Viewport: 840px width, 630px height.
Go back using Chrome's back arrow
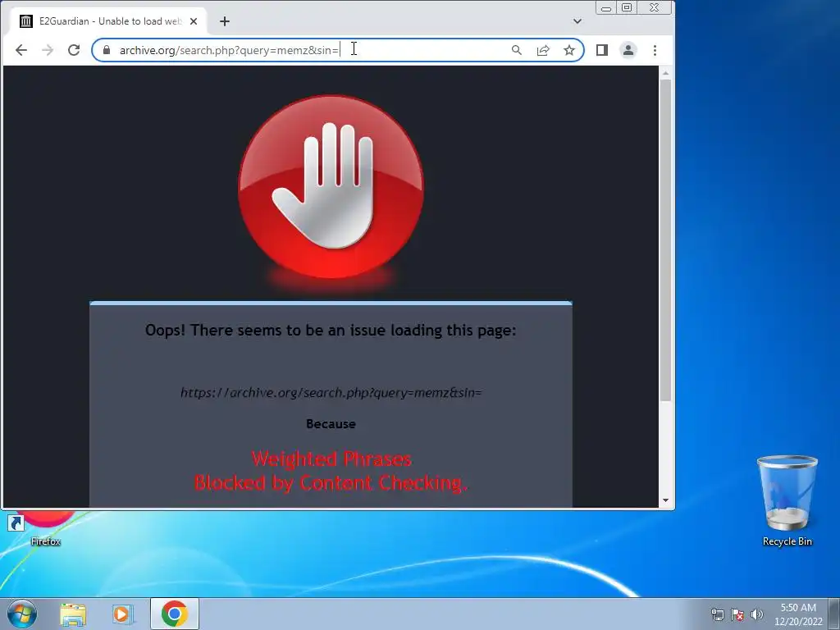[21, 50]
